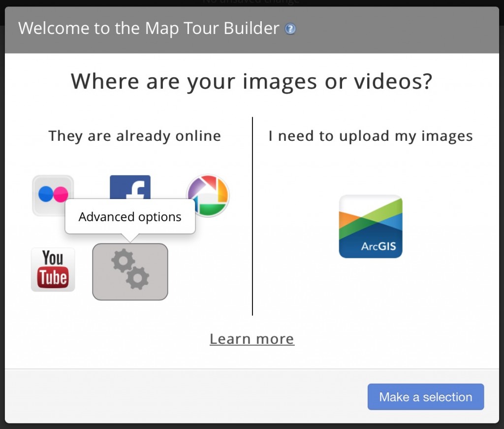Follow the Learn more link
Screen dimensions: 504x429
(x=252, y=339)
